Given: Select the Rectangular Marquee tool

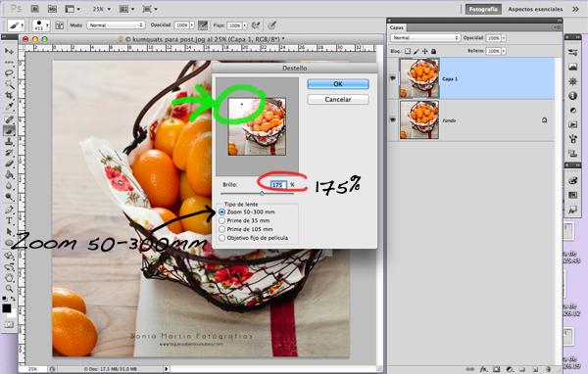Looking at the screenshot, I should point(9,63).
